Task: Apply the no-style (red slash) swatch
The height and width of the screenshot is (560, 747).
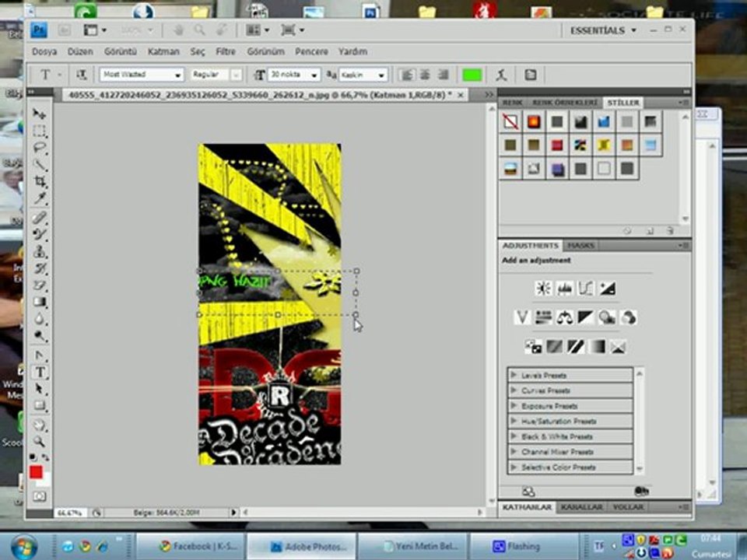Action: coord(510,122)
